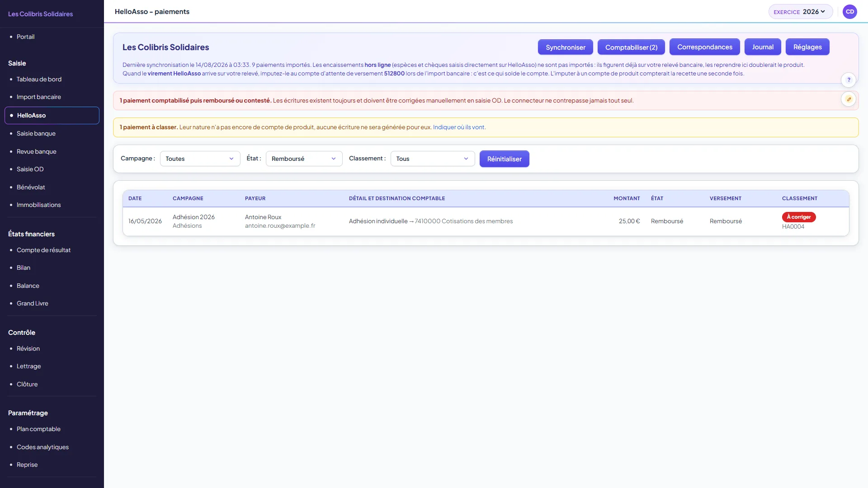Click the Les Colibris Solidaires sidebar title
Screen dimensions: 868x488
tap(40, 14)
